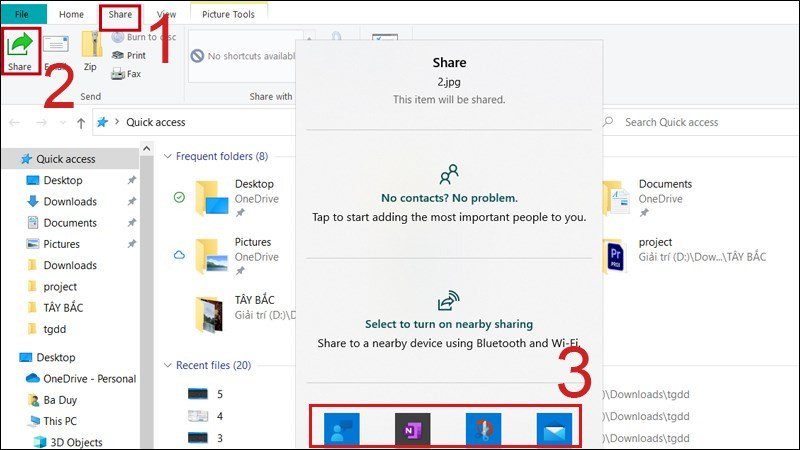Image resolution: width=800 pixels, height=450 pixels.
Task: Select Quick access in navigation pane
Action: click(x=70, y=159)
